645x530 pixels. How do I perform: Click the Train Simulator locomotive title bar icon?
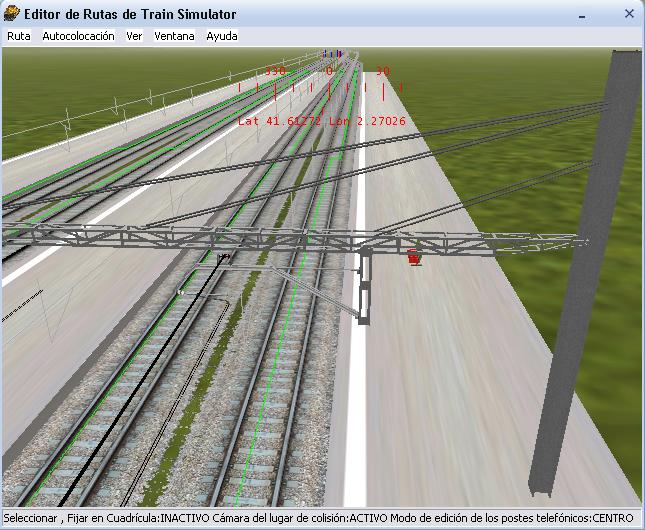[13, 13]
